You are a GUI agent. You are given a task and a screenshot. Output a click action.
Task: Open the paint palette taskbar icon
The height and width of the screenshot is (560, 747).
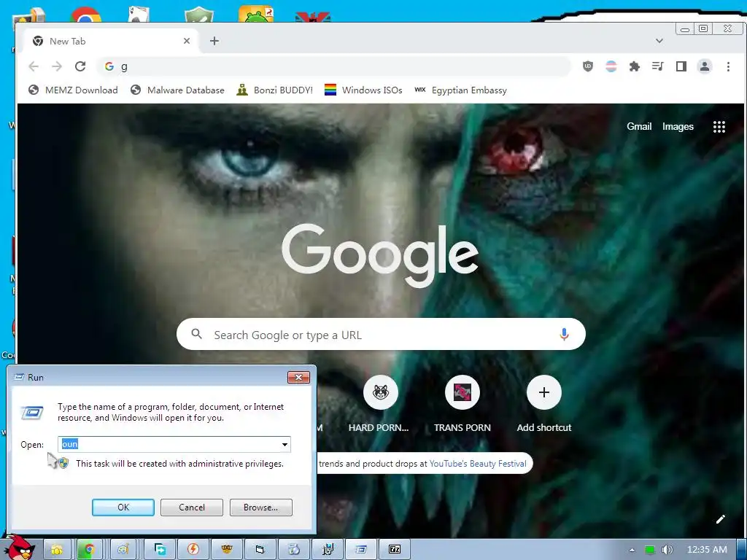point(123,550)
